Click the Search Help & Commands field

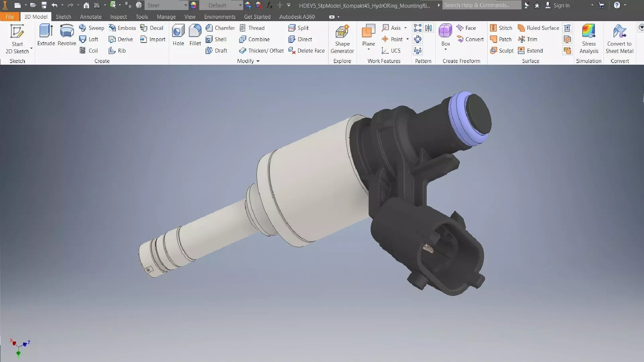482,5
